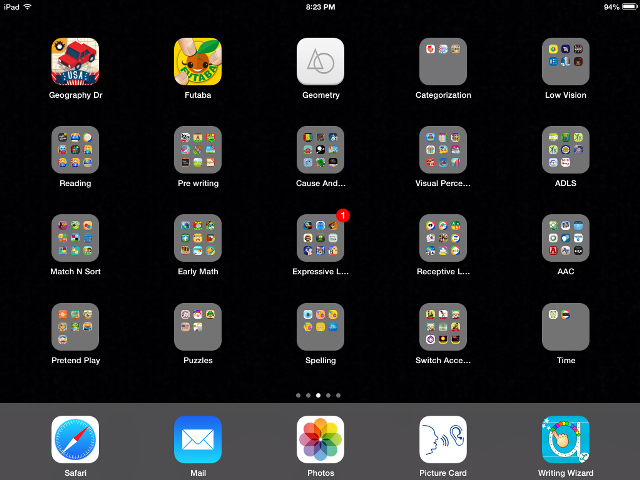
Task: Open Photos from the dock
Action: pyautogui.click(x=320, y=440)
